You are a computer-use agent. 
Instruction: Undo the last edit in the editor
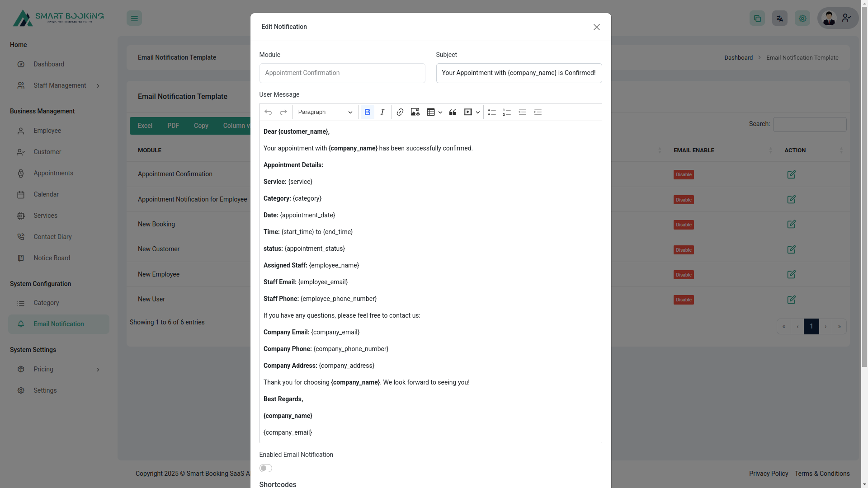pos(268,112)
